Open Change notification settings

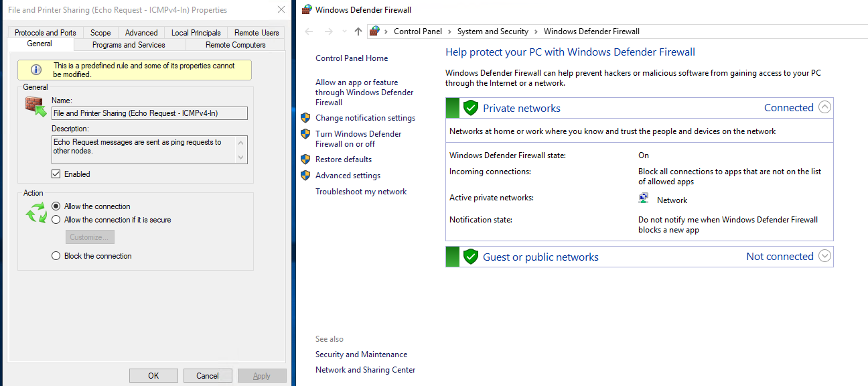point(365,118)
